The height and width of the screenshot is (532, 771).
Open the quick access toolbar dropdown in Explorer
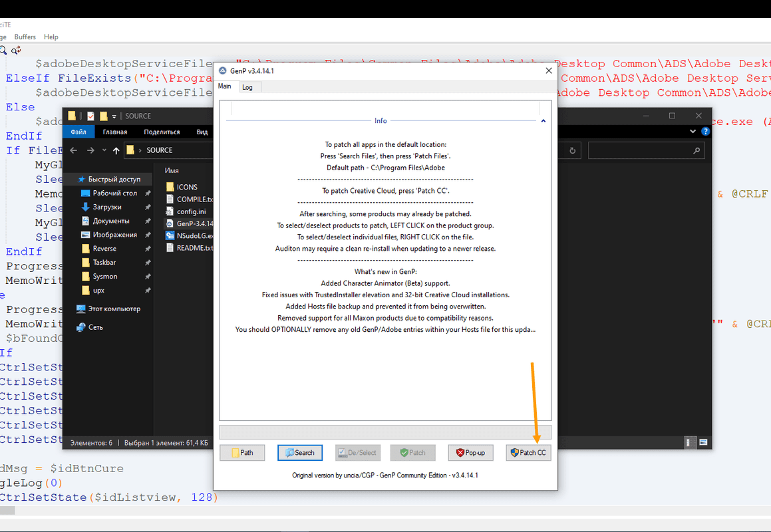click(x=114, y=116)
